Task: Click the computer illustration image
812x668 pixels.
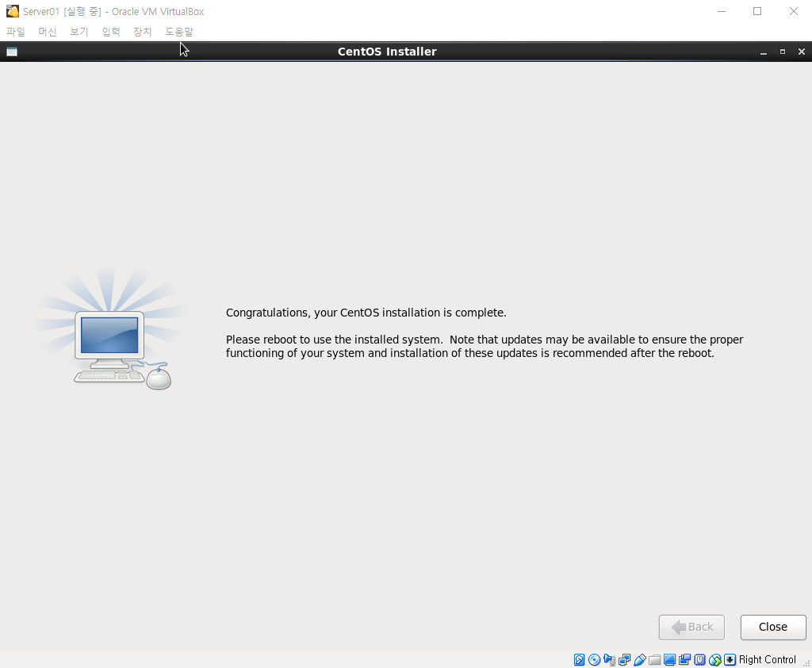Action: pos(111,329)
